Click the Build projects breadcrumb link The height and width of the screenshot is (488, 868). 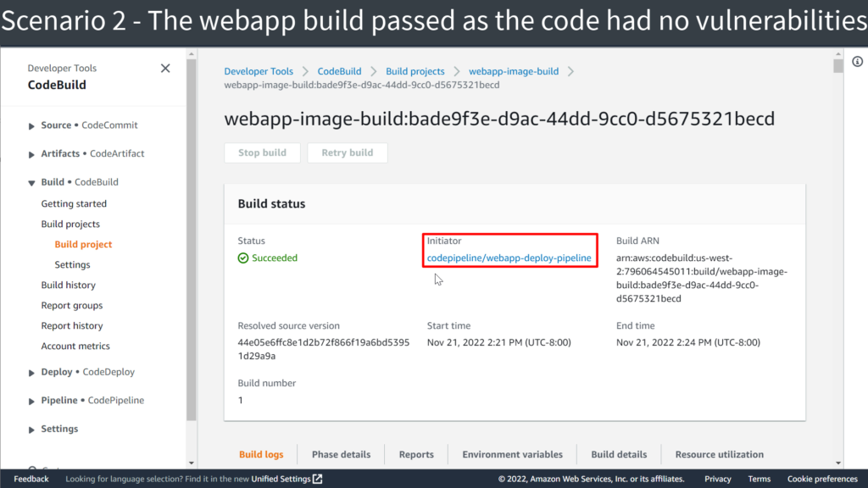point(415,71)
